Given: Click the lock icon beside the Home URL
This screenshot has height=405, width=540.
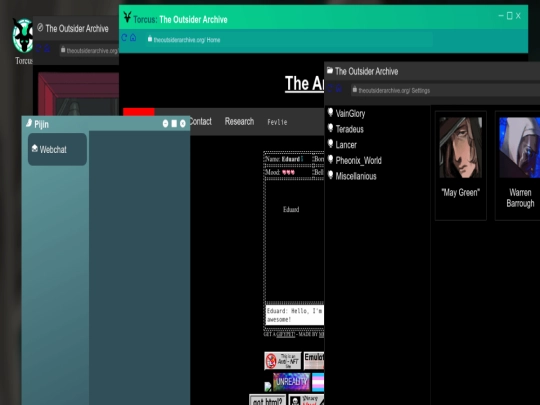Looking at the screenshot, I should coord(150,39).
